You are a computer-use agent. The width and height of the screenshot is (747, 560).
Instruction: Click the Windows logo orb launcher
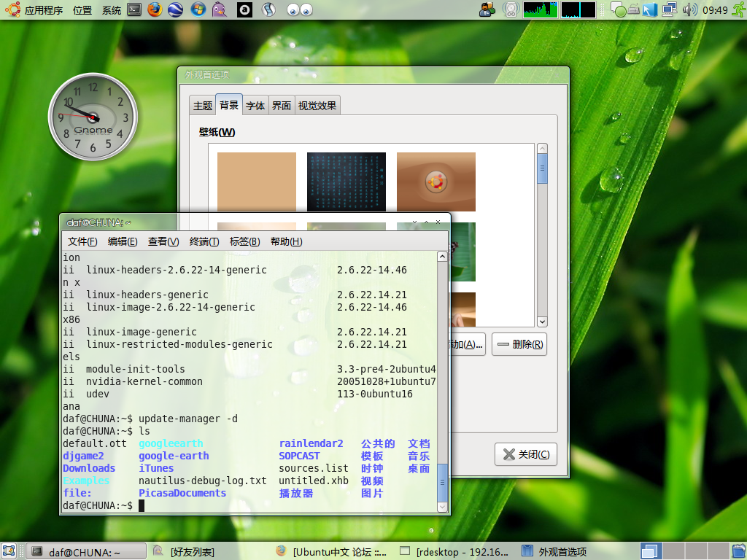tap(198, 9)
